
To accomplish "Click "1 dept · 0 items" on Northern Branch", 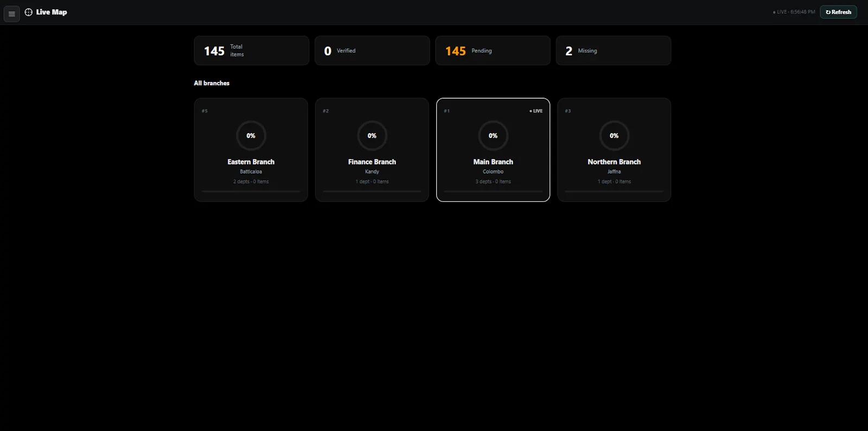I will tap(614, 181).
